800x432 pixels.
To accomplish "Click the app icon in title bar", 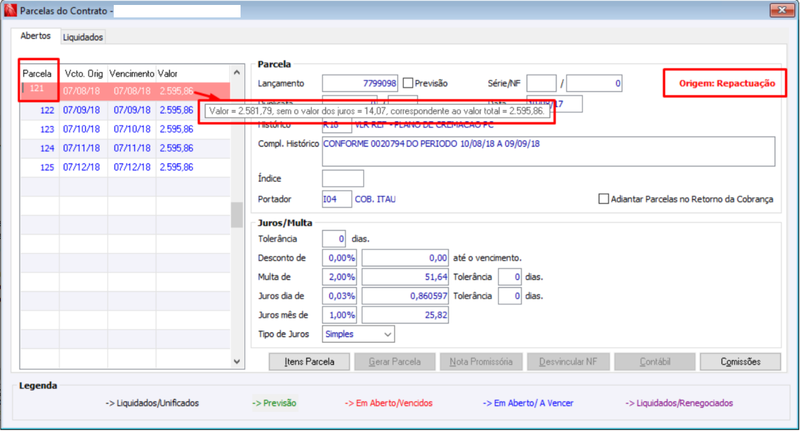I will click(10, 11).
